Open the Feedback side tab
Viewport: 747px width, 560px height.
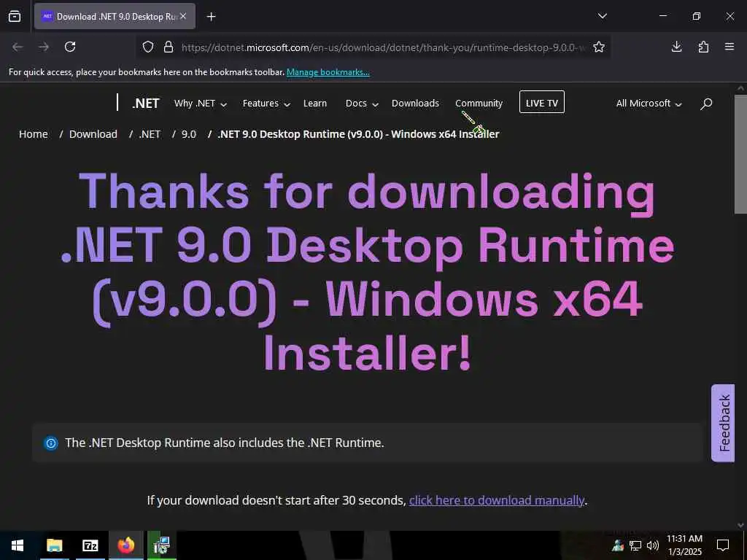point(723,423)
